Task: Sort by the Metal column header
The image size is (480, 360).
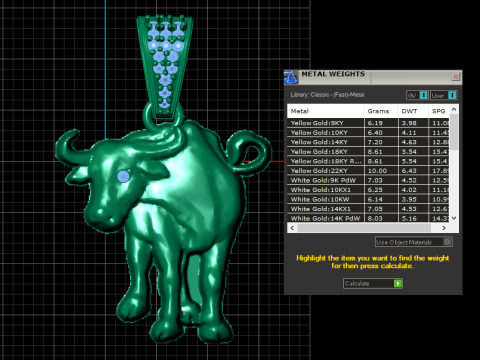Action: tap(325, 111)
